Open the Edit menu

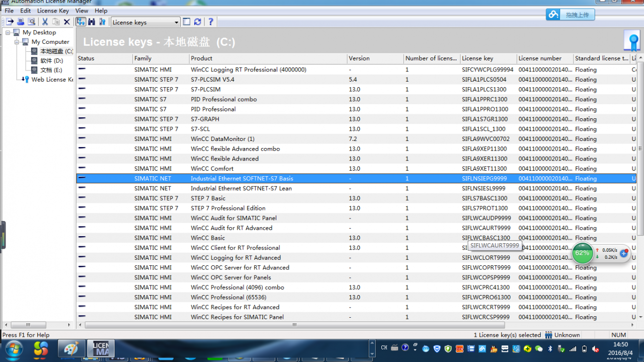point(26,11)
